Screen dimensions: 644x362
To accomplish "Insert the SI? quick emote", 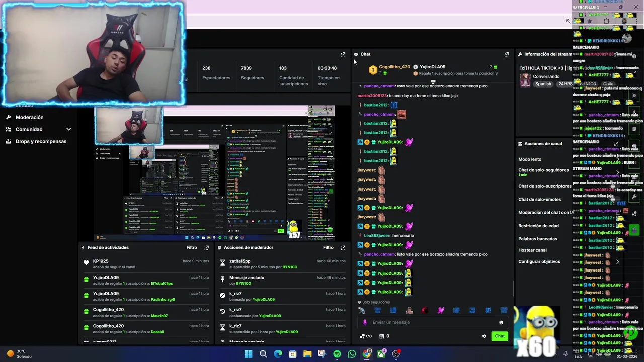I will (488, 310).
